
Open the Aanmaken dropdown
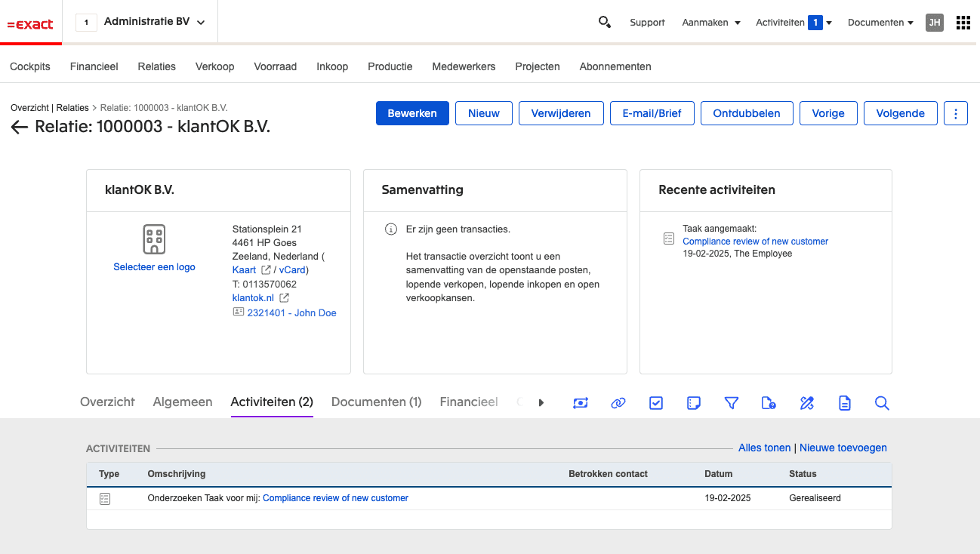(711, 23)
